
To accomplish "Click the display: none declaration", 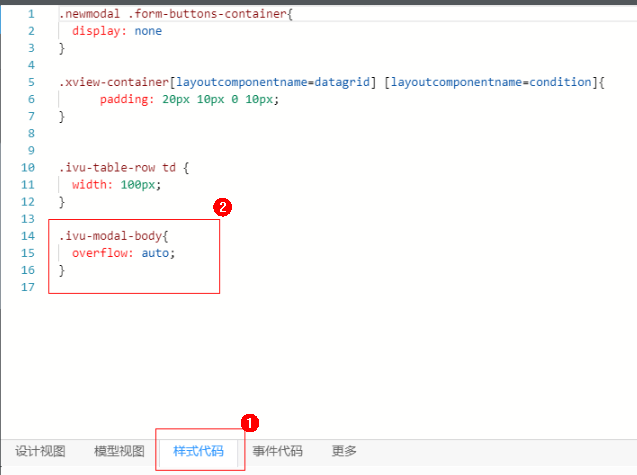I will [117, 31].
